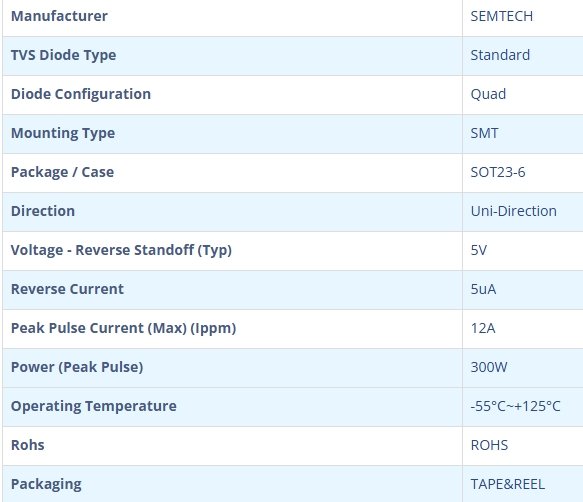The height and width of the screenshot is (502, 583).
Task: Select the SOT23-6 package value
Action: coord(498,172)
